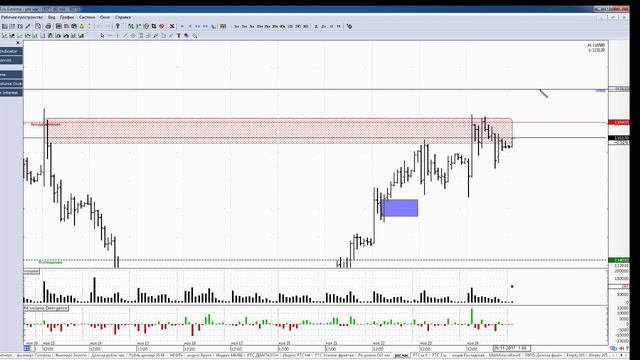Screen dimensions: 640x360
Task: Switch to Доллар рубль час workspace tab
Action: pos(108,356)
